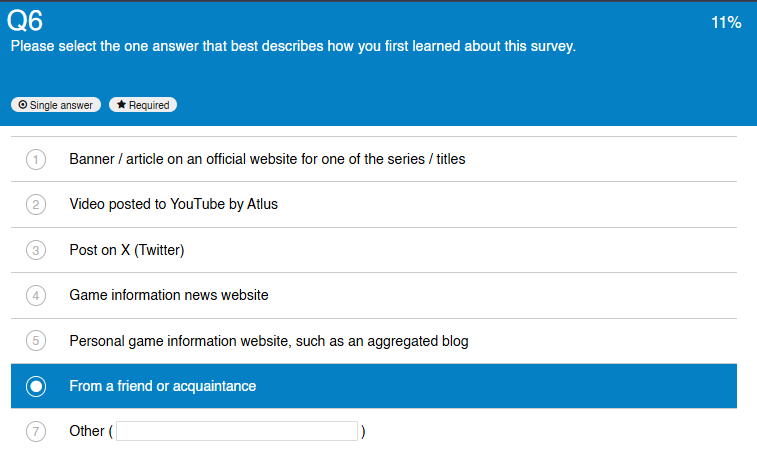
Task: Click the Q6 question number heading
Action: [25, 21]
